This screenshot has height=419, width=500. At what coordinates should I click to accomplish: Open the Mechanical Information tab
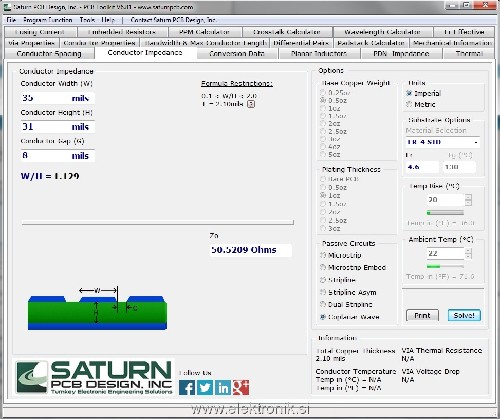click(x=452, y=43)
